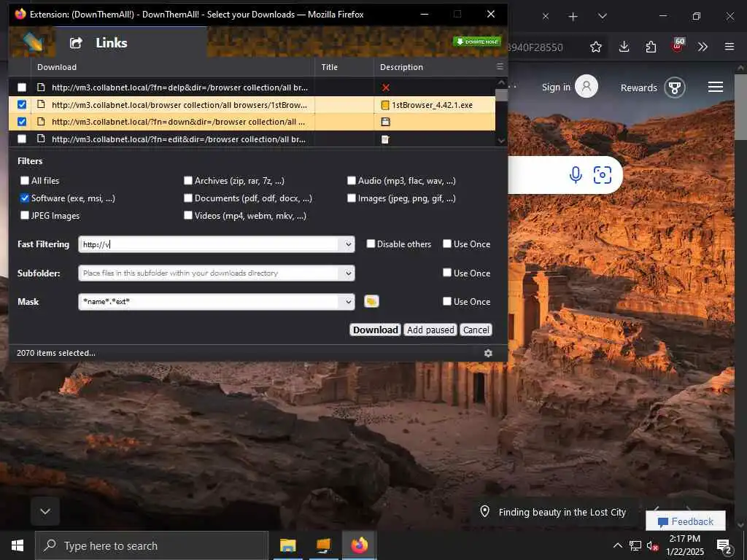
Task: Disable the Software (exe, msi) filter
Action: [x=25, y=198]
